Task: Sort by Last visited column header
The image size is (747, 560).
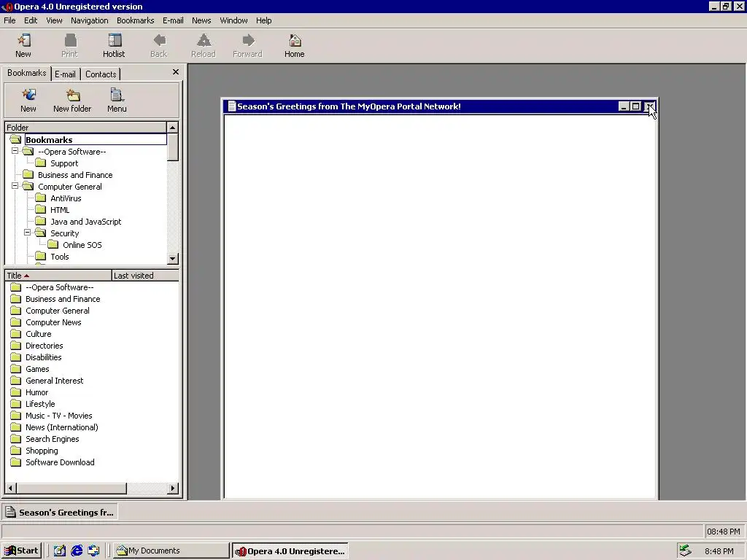Action: [x=145, y=276]
